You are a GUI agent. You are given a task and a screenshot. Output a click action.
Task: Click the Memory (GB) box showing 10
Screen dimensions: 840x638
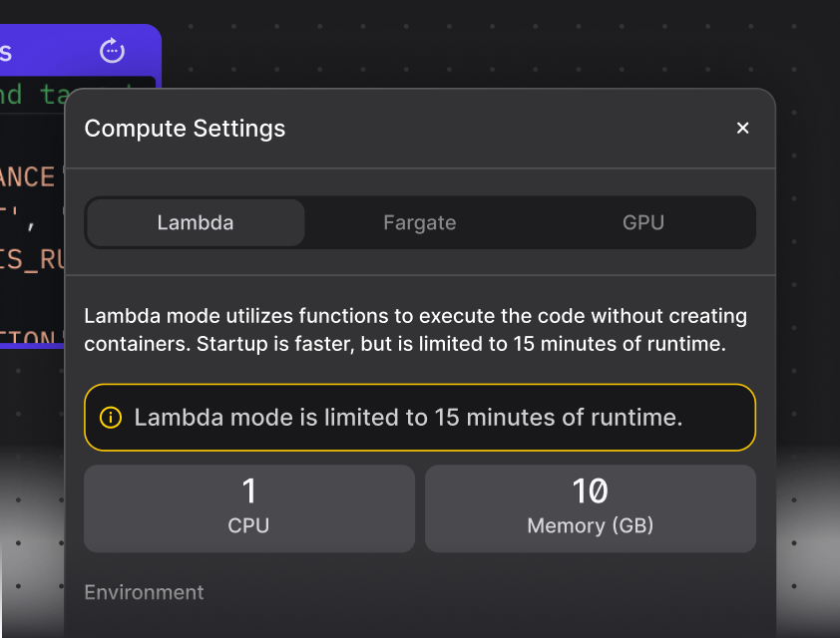[x=591, y=508]
